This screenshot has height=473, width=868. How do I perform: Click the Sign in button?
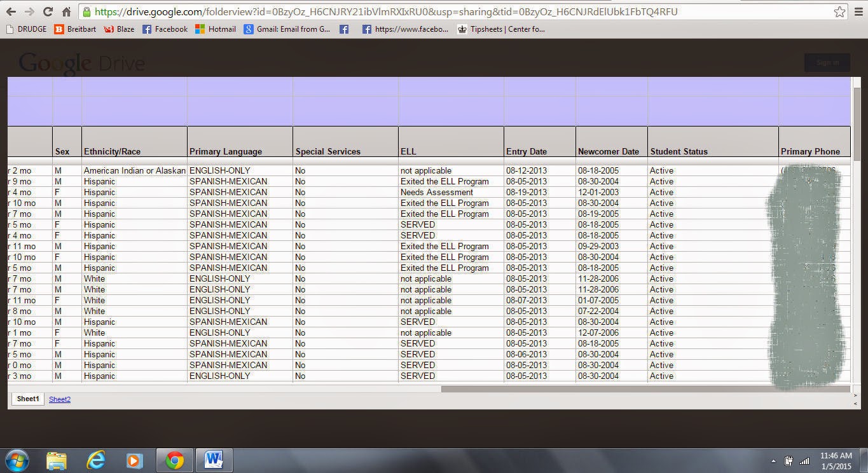[827, 62]
